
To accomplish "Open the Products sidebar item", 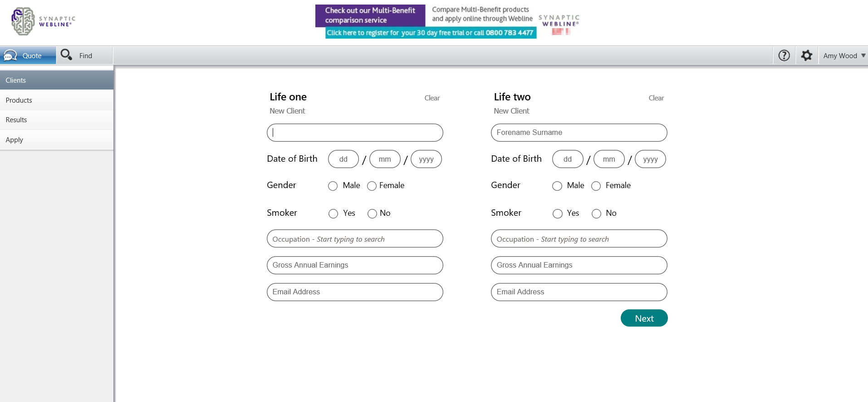I will (19, 100).
